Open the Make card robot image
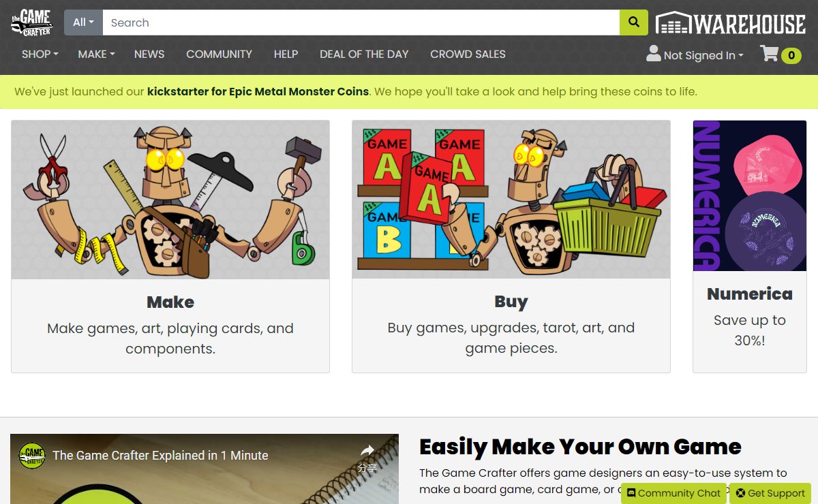The width and height of the screenshot is (818, 504). pos(170,200)
